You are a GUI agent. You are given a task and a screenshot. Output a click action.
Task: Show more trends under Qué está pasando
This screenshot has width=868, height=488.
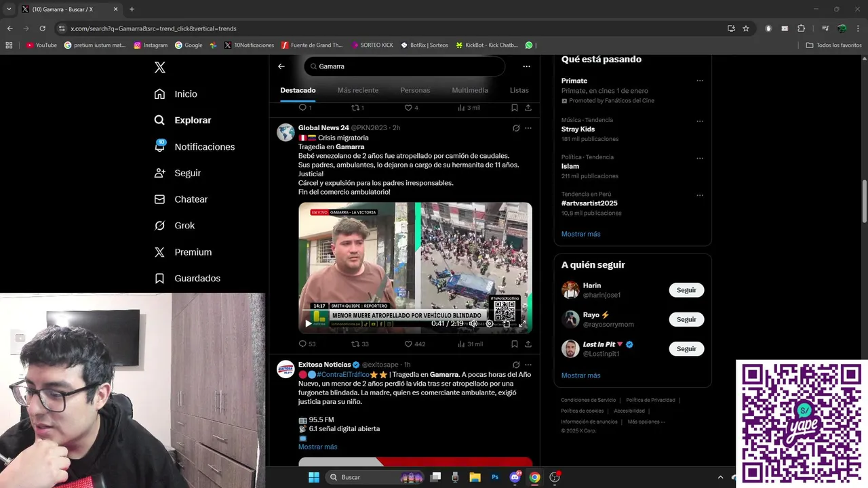(x=580, y=234)
